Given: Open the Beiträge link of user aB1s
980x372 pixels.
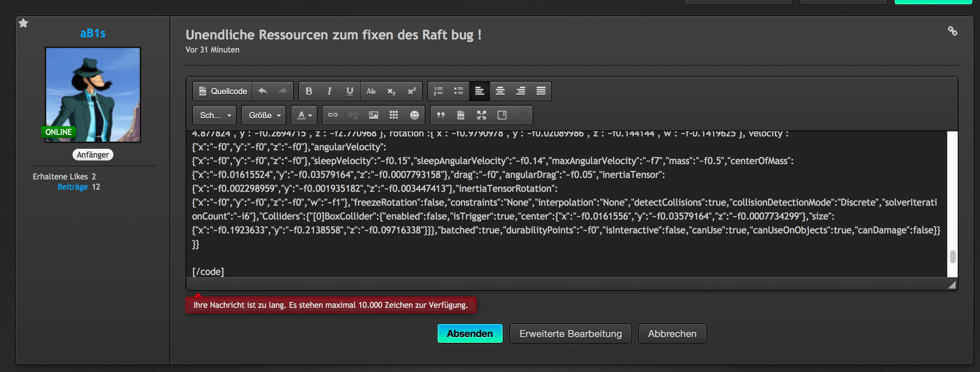Looking at the screenshot, I should coord(72,187).
